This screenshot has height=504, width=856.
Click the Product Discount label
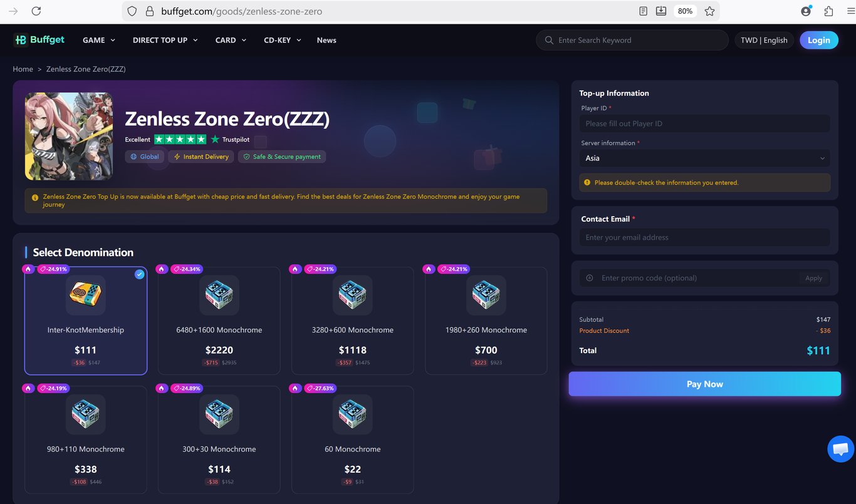(604, 331)
